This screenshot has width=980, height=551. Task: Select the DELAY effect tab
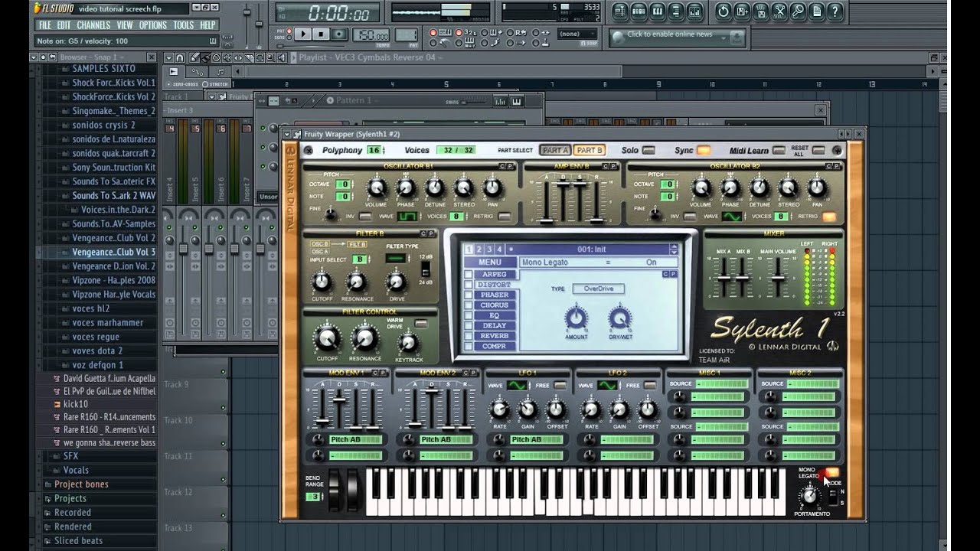[494, 326]
